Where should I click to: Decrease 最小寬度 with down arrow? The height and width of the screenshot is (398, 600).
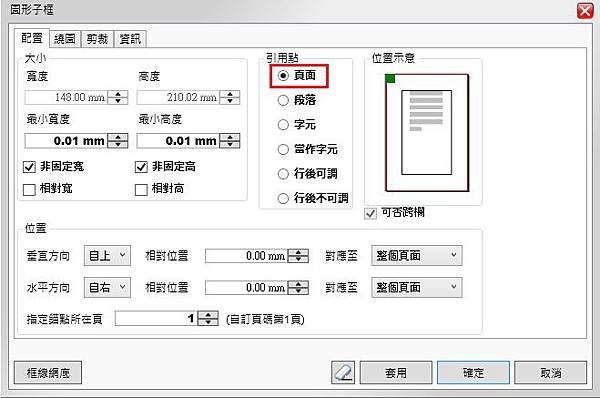click(118, 144)
